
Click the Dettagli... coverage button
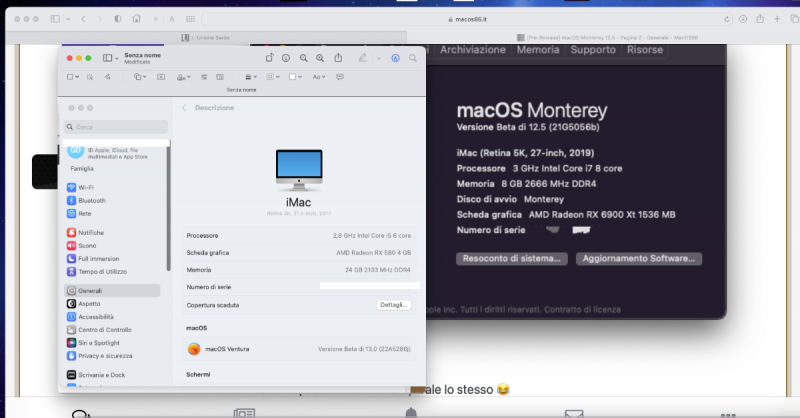pyautogui.click(x=393, y=305)
